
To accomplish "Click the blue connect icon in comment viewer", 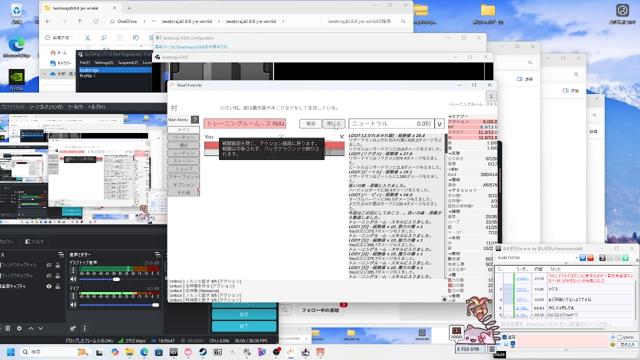I will coord(582,258).
